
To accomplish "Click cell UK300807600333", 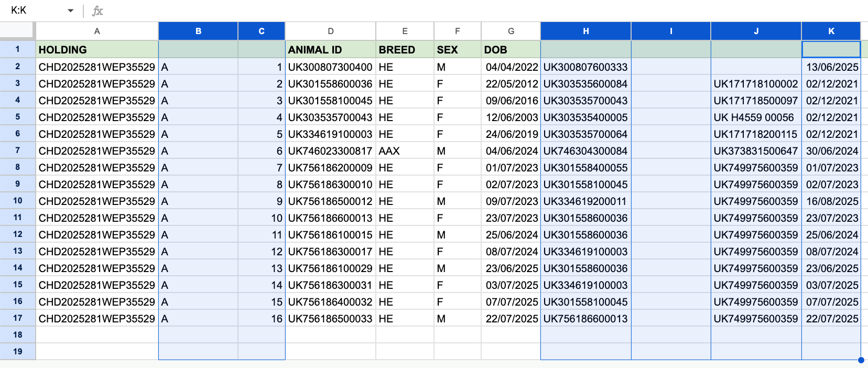I will coord(586,67).
